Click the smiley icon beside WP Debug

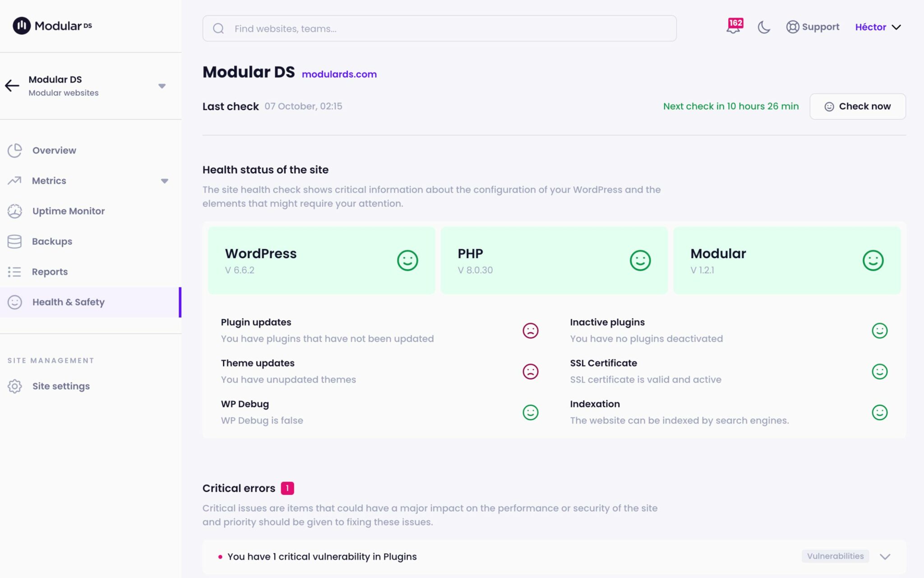(530, 412)
